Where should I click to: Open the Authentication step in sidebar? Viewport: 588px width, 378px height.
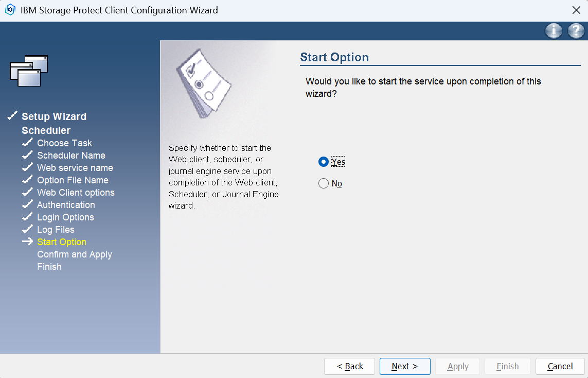(x=66, y=205)
